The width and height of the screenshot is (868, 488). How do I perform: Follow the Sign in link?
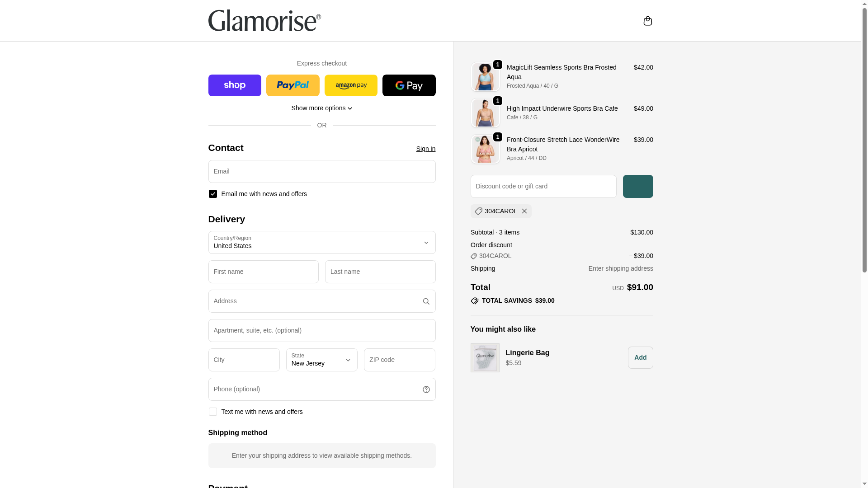coord(426,149)
